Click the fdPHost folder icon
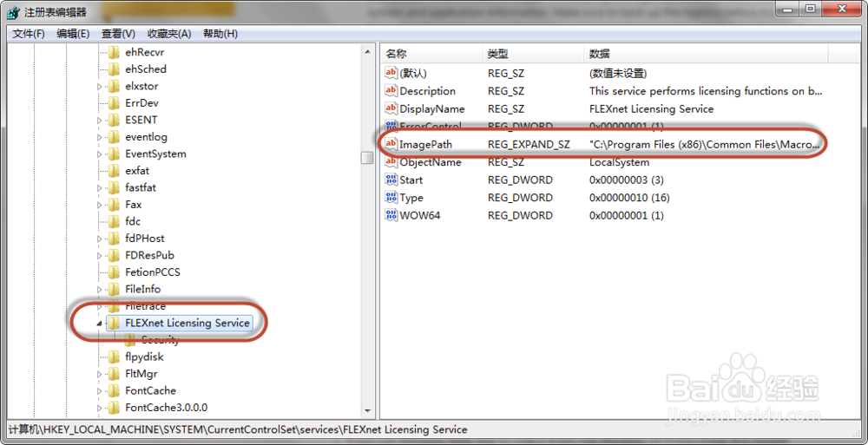This screenshot has width=868, height=445. (114, 238)
